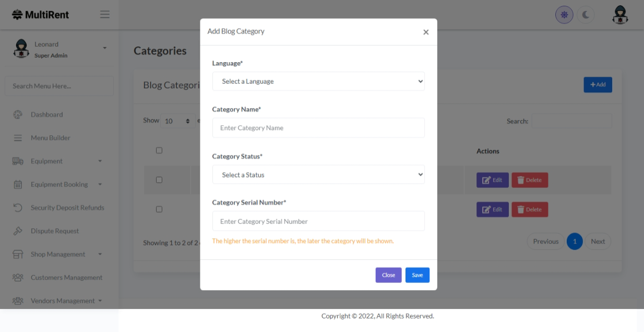Click the Dashboard palette icon in sidebar
The height and width of the screenshot is (332, 644).
18,114
